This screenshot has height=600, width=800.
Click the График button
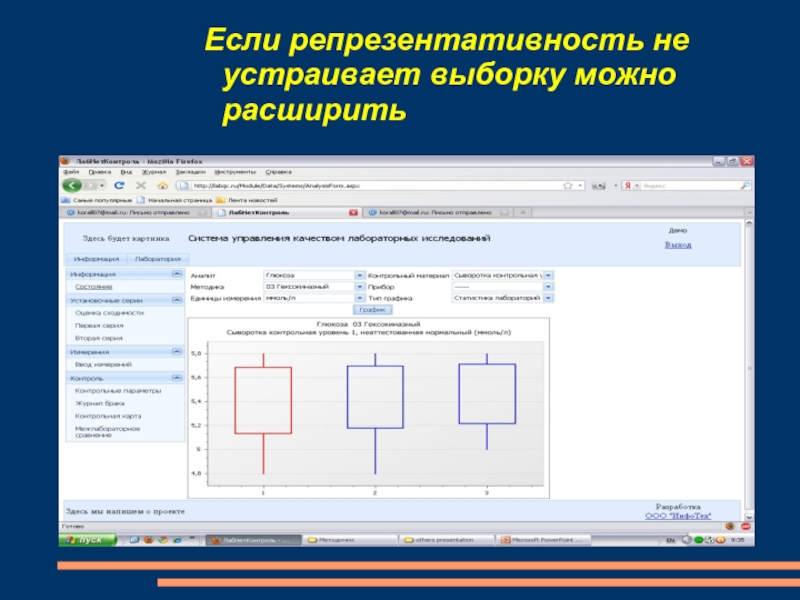pos(372,310)
